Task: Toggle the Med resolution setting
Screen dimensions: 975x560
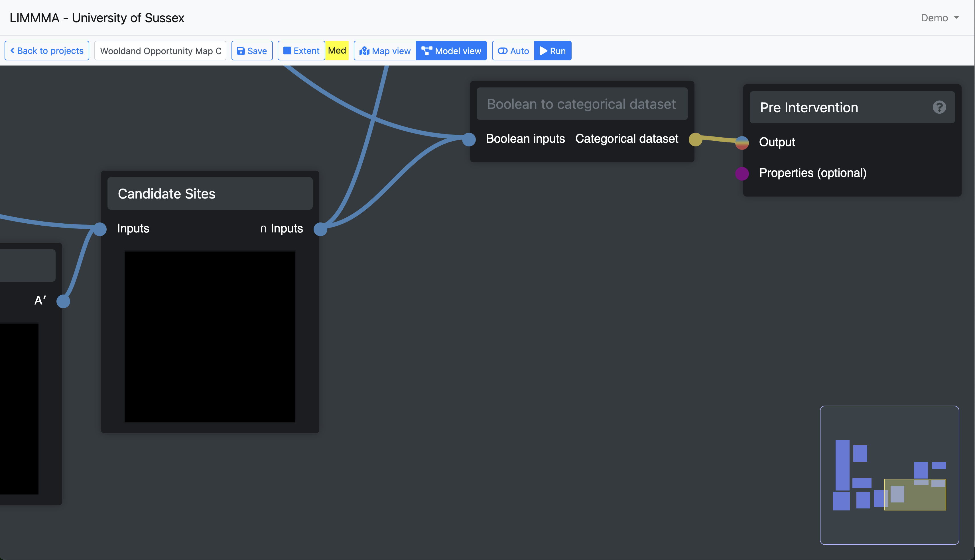Action: [x=337, y=51]
